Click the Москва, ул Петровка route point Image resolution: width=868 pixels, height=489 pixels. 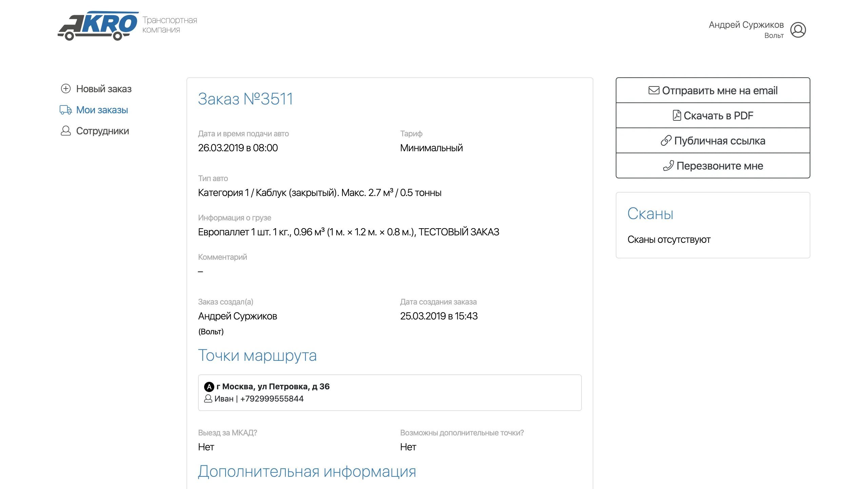[x=273, y=387]
